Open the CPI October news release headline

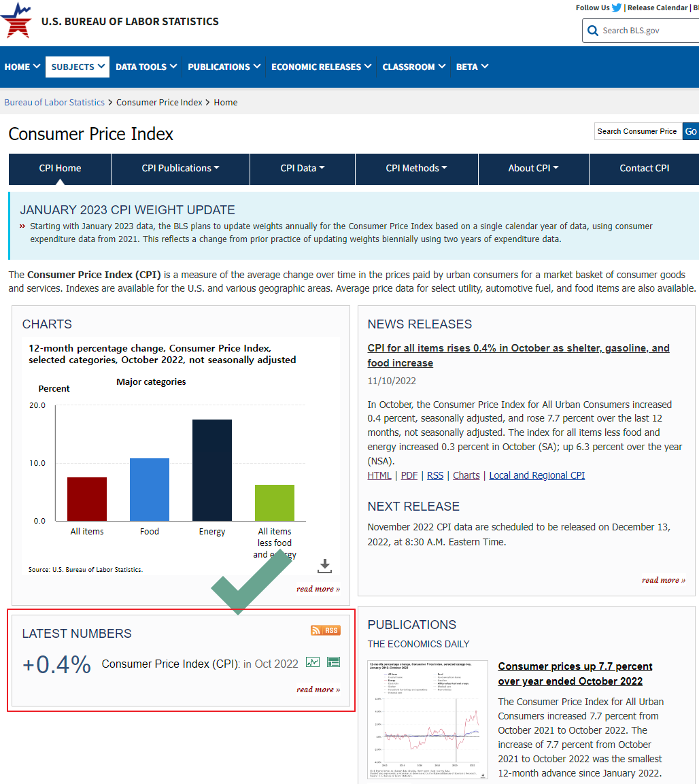tap(518, 356)
